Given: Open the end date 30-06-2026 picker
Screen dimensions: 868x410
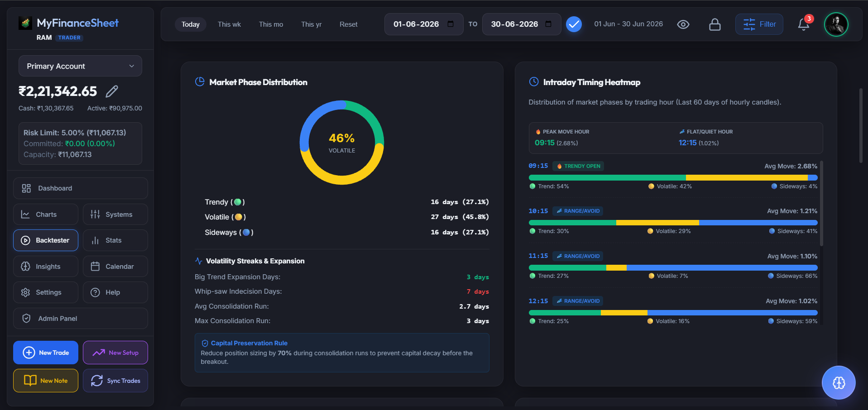Looking at the screenshot, I should pos(548,24).
